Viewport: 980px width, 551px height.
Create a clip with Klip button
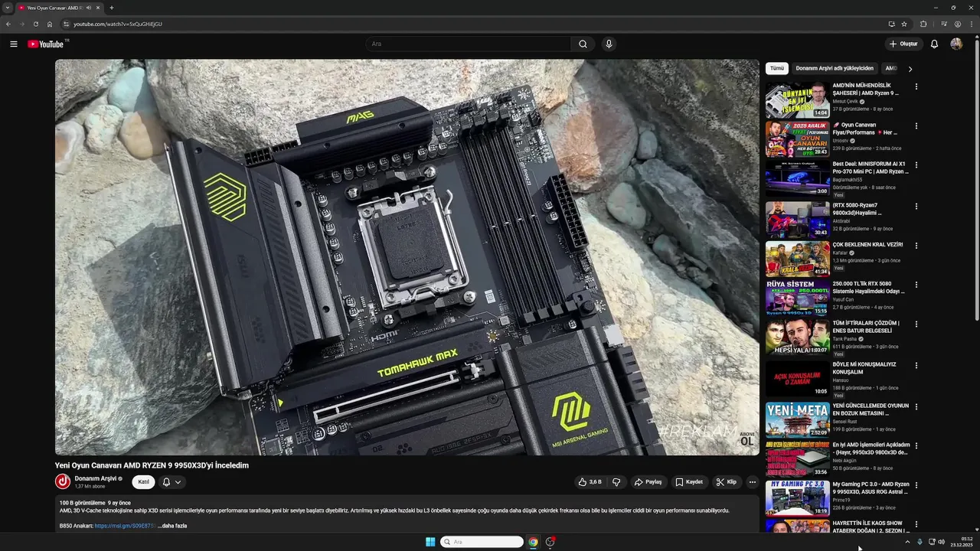(x=726, y=482)
